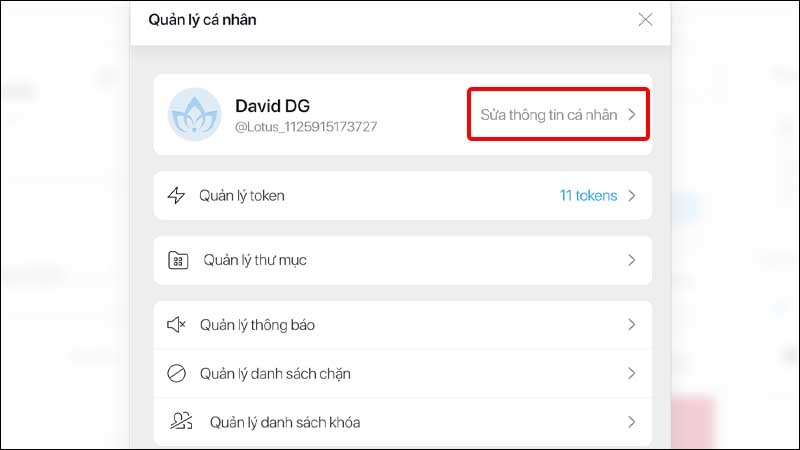The height and width of the screenshot is (450, 800).
Task: Open Sửa thông tin cá nhân
Action: pos(558,114)
